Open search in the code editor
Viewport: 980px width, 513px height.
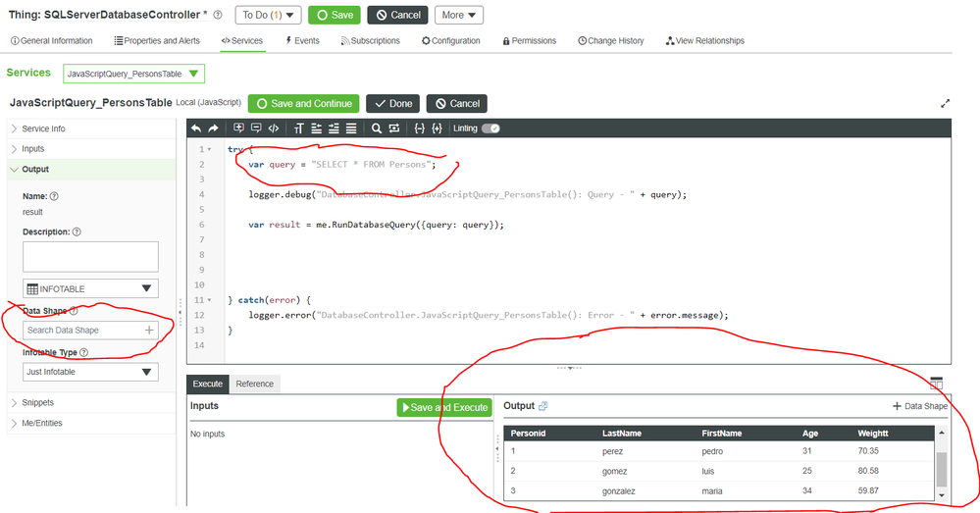[377, 128]
